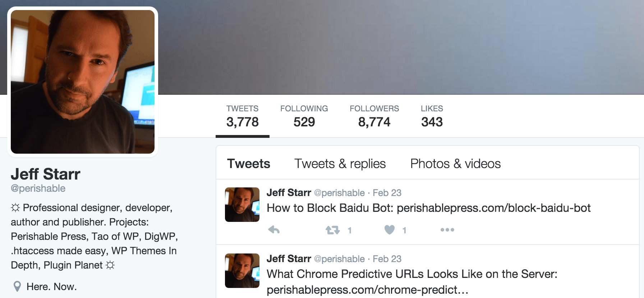Screen dimensions: 644x298
Task: Open more options on Baidu Bot tweet
Action: coord(447,230)
